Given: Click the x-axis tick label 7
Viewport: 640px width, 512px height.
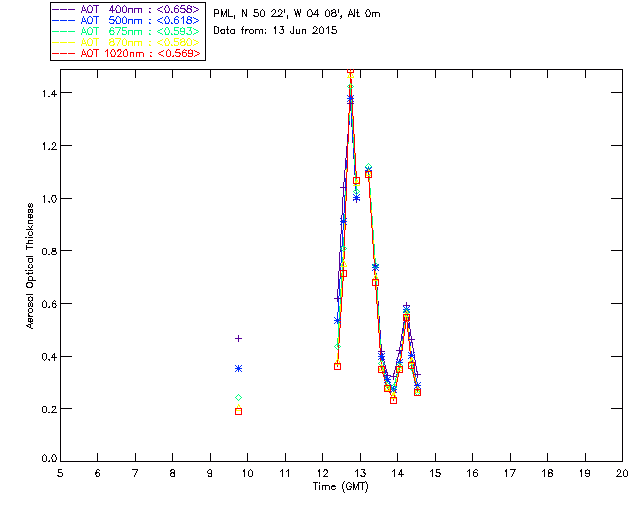Looking at the screenshot, I should [x=135, y=474].
